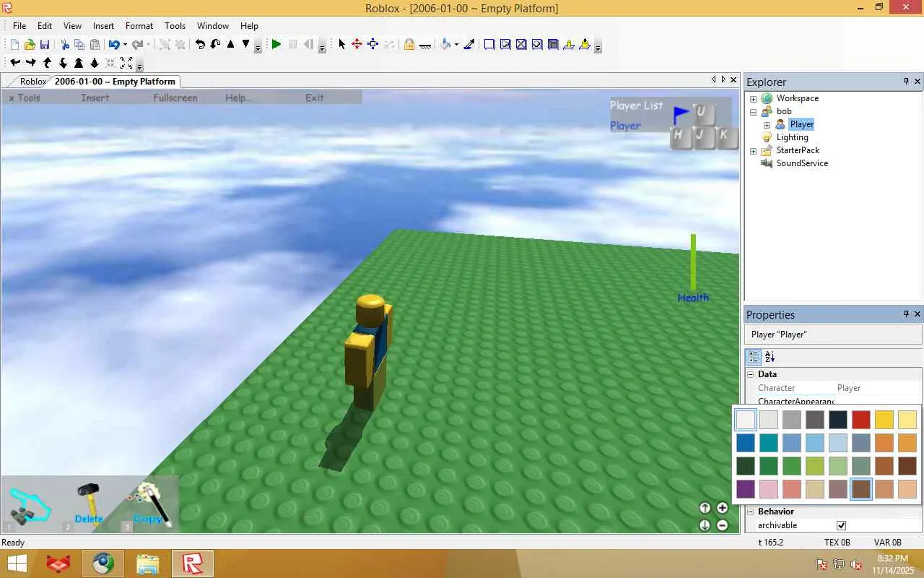The image size is (924, 578).
Task: Toggle the Categorized properties view button
Action: click(754, 357)
